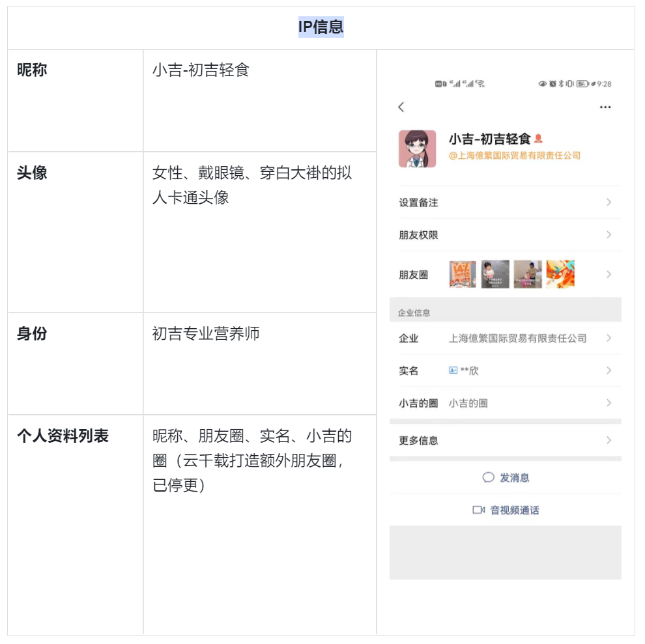This screenshot has height=644, width=645.
Task: Tap the back arrow in profile header
Action: [401, 107]
